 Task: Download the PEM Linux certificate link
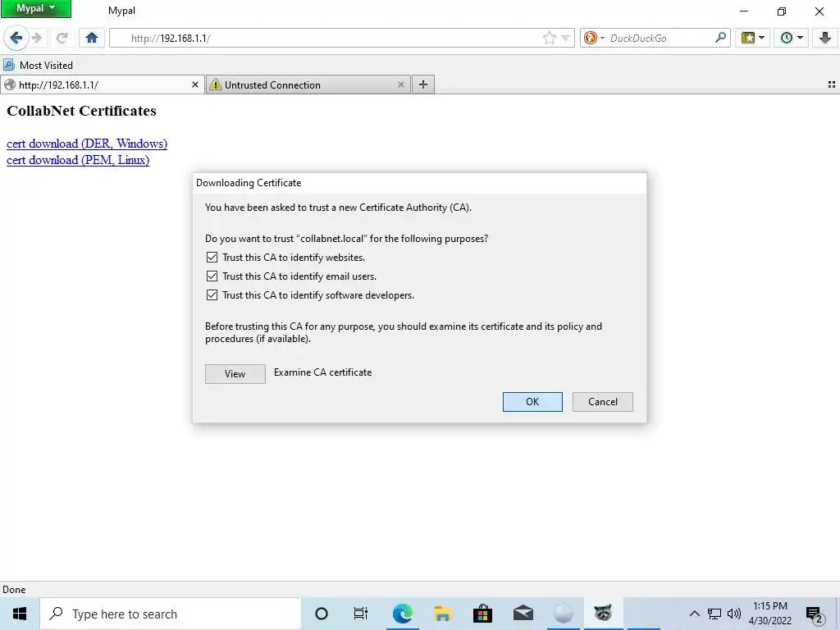(78, 160)
